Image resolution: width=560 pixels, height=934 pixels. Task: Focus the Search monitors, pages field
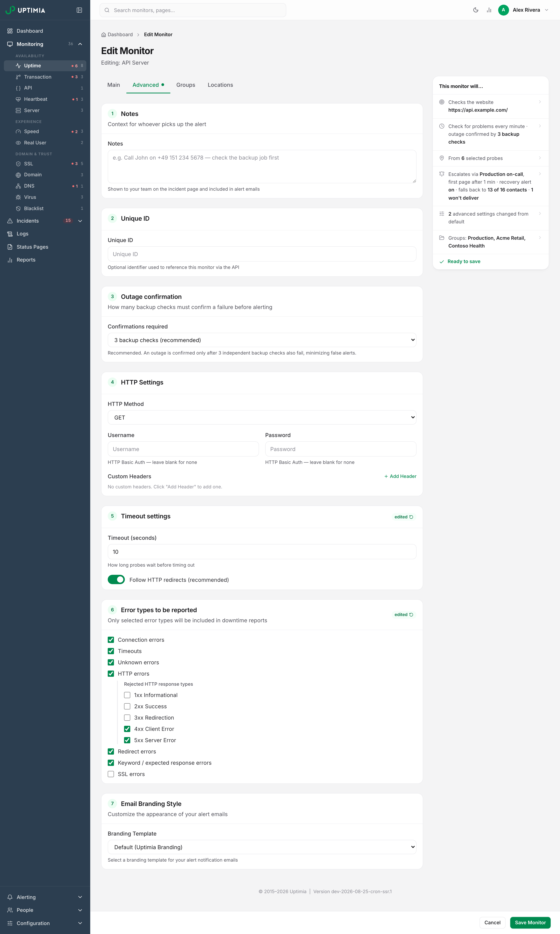(193, 10)
